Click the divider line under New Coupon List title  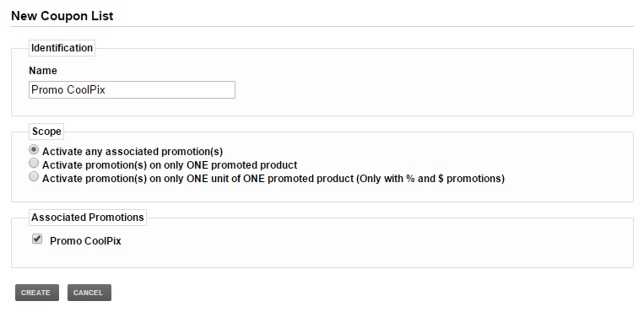pyautogui.click(x=322, y=27)
